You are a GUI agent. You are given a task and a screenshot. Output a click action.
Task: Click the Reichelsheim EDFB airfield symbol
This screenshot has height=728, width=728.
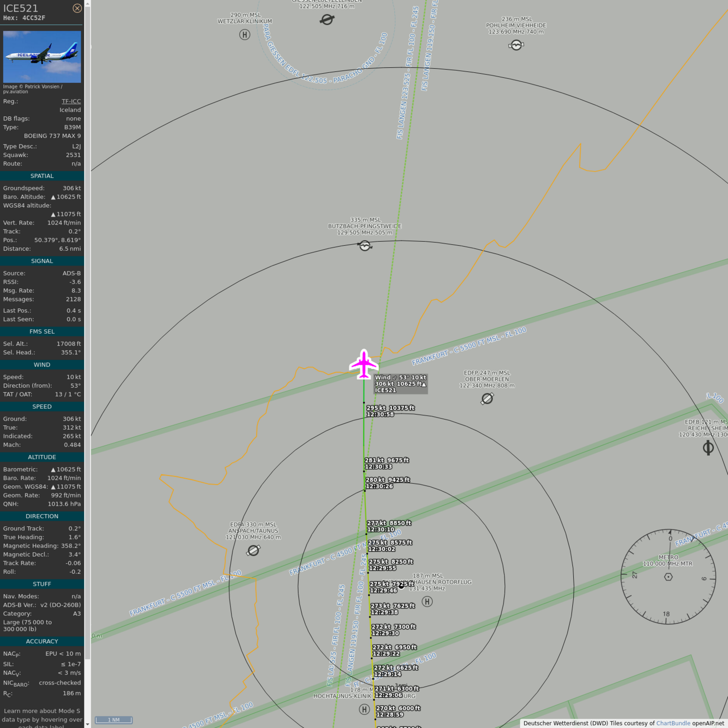pyautogui.click(x=708, y=447)
